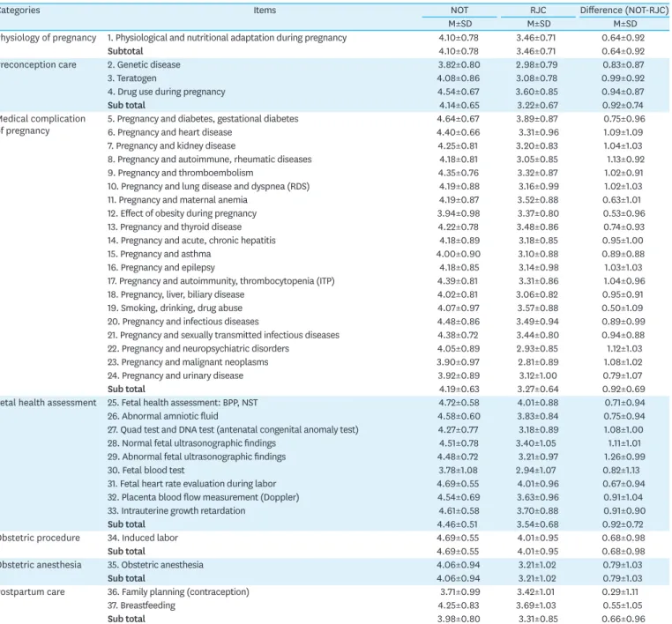Select '10. Pregnancy and lung disease and dyspnea (RDS)'
Screen dimensions: 672x624
point(208,186)
